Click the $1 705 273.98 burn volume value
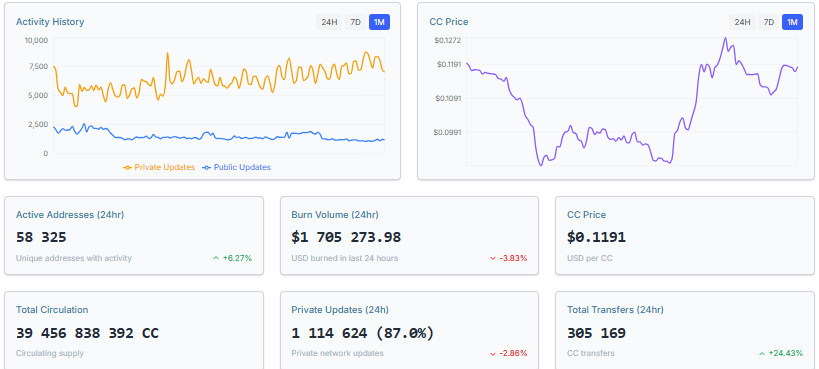The width and height of the screenshot is (819, 369). tap(346, 237)
